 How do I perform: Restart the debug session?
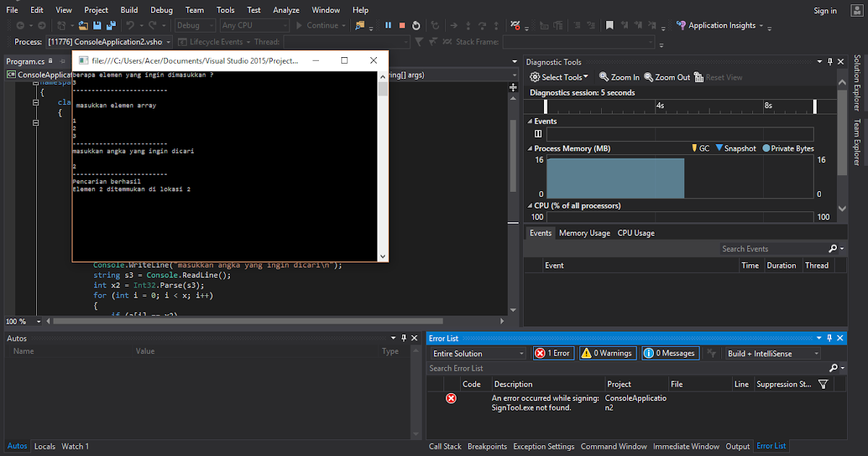tap(416, 25)
